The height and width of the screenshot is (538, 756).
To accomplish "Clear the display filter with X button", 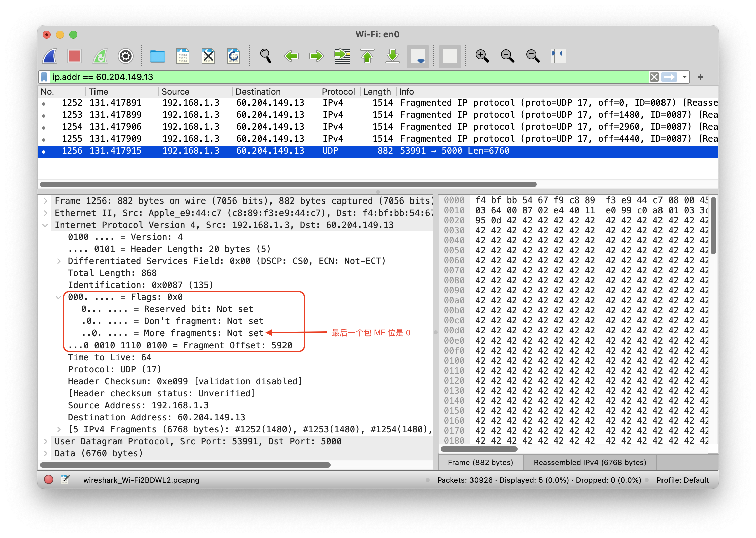I will (654, 77).
